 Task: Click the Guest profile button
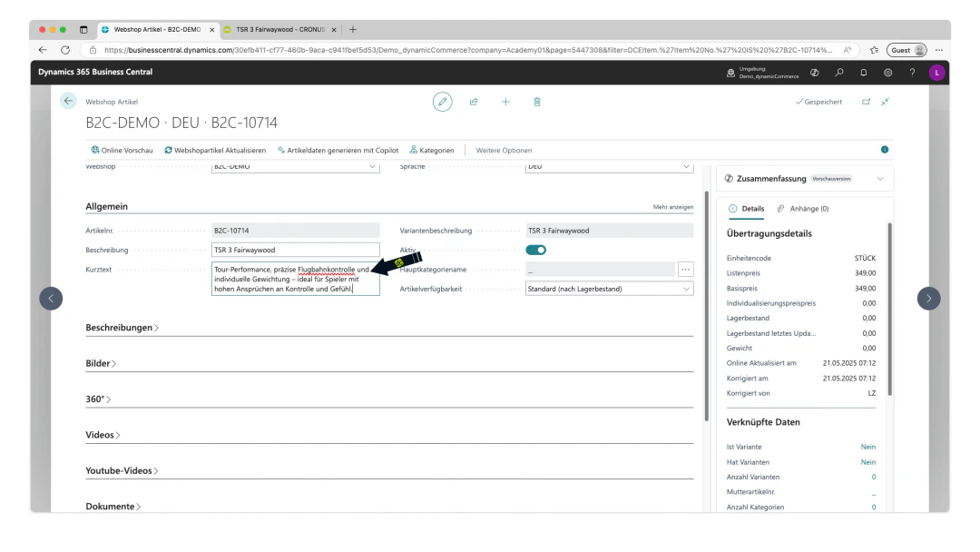point(906,50)
